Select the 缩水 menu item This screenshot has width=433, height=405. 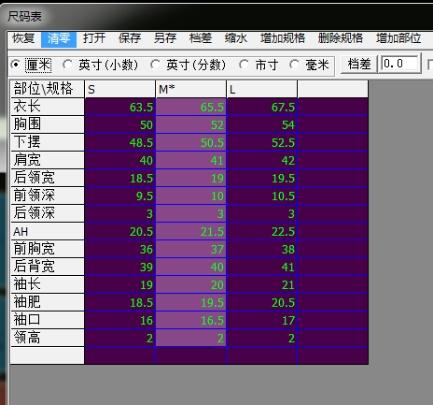(236, 38)
